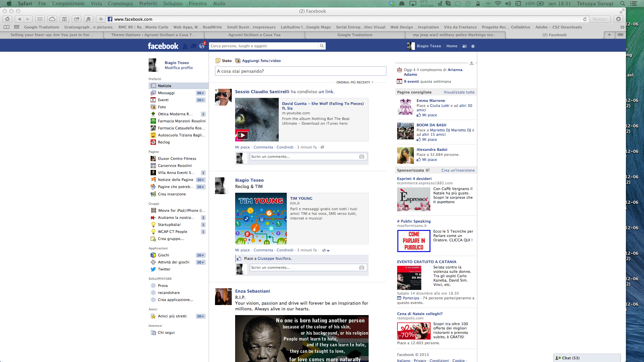Go forward with the Safari forward arrow
644x362 pixels.
coord(28,19)
